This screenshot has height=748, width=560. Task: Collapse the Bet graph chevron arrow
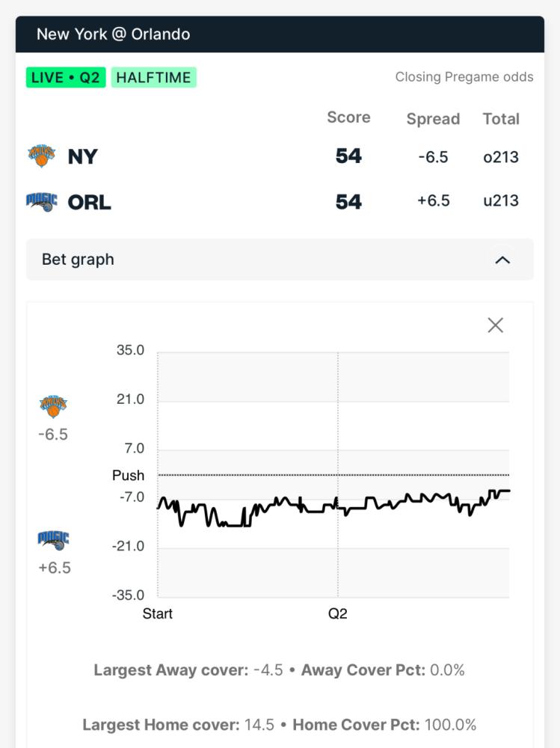pos(502,260)
